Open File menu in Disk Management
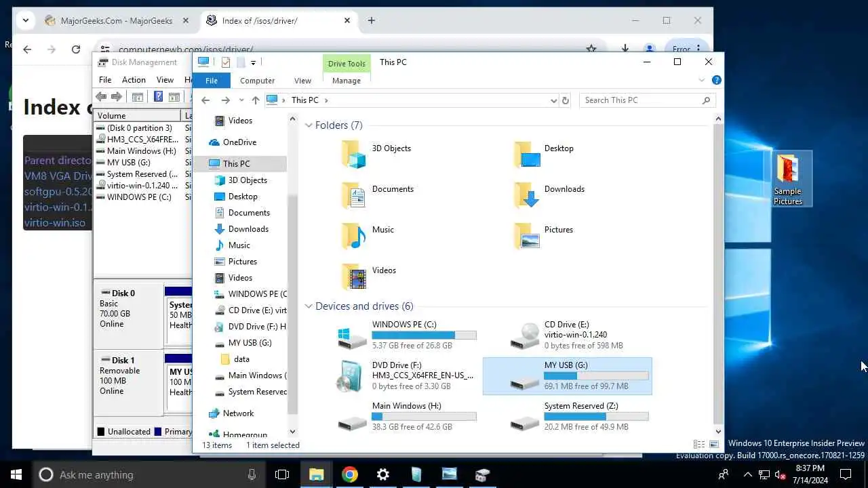This screenshot has height=488, width=868. 105,79
